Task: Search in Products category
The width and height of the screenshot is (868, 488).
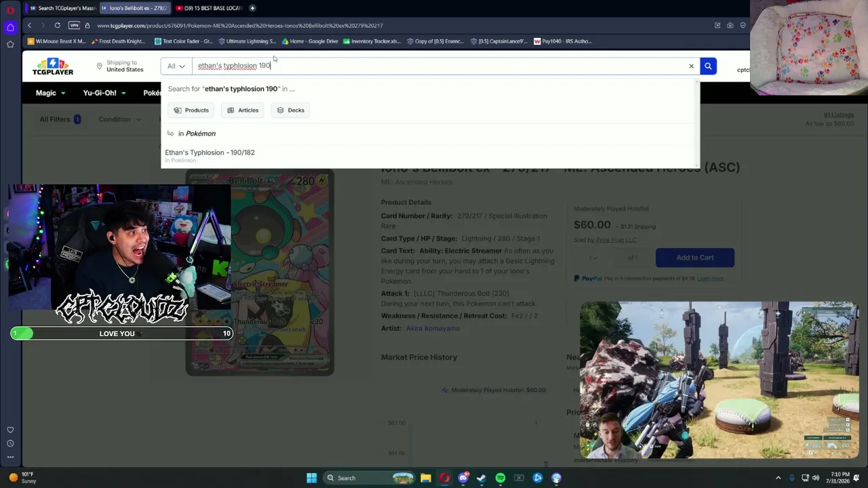Action: [x=191, y=110]
